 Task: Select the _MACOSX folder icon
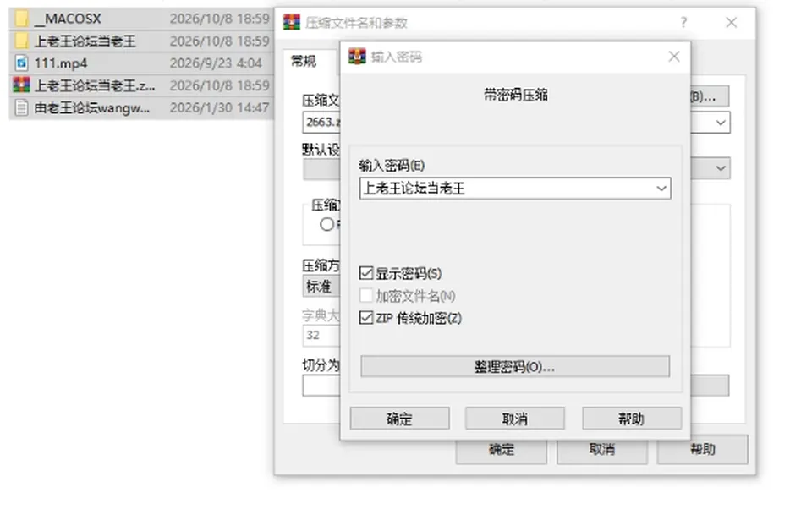tap(21, 19)
